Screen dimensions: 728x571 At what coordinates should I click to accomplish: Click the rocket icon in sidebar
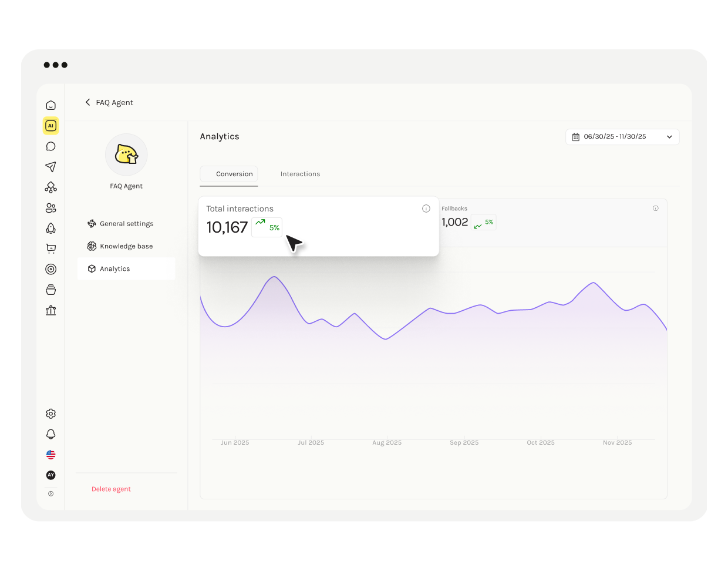pos(51,229)
